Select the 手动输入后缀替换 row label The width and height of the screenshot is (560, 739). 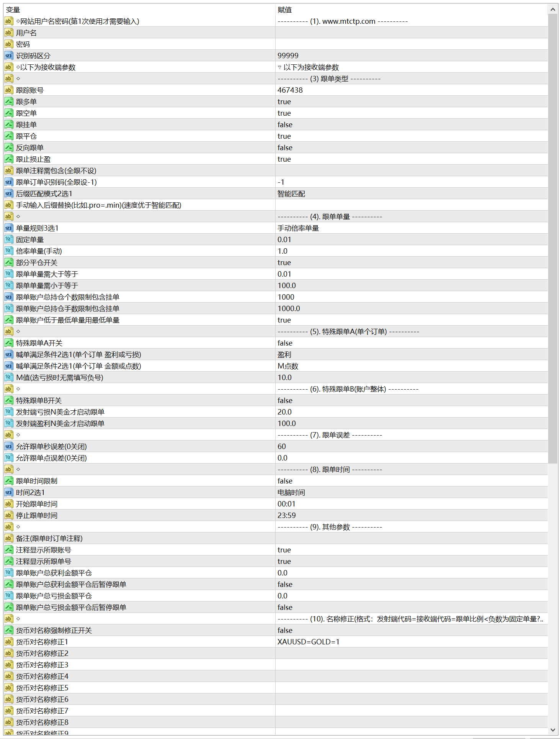click(99, 205)
